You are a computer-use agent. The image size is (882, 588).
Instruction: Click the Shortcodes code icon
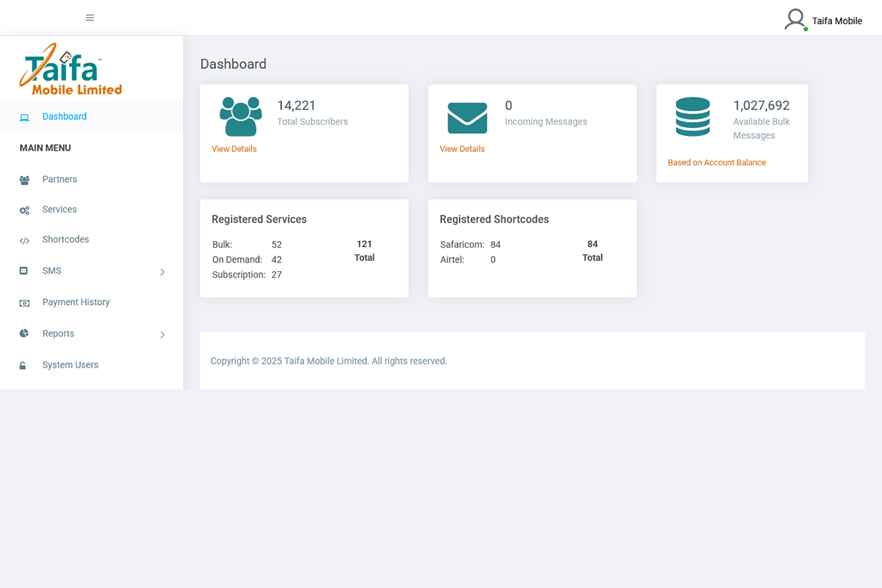[x=25, y=240]
